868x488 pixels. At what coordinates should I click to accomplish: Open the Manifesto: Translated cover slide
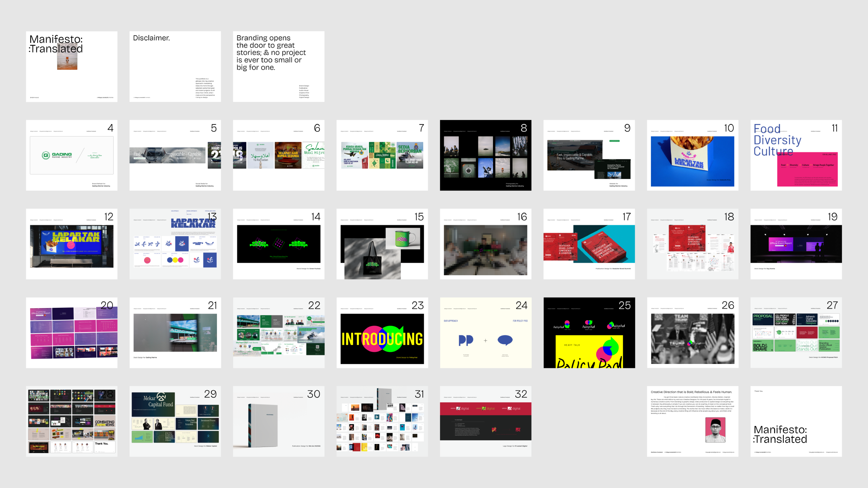coord(72,66)
